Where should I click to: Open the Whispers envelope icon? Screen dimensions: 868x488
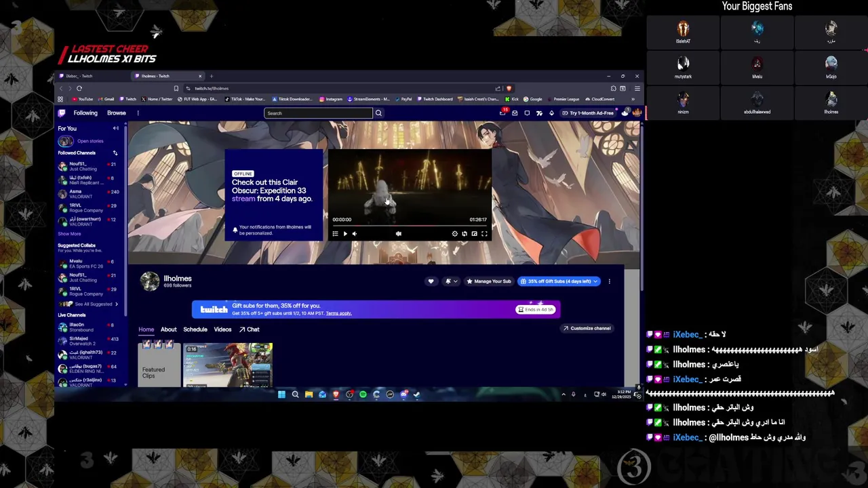515,113
